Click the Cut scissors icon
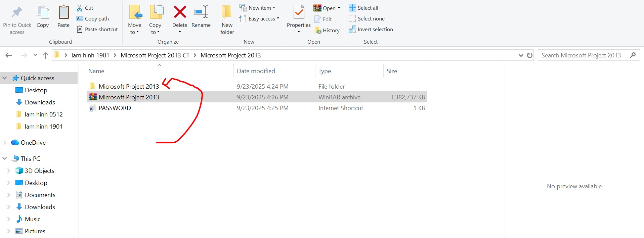 (x=80, y=8)
